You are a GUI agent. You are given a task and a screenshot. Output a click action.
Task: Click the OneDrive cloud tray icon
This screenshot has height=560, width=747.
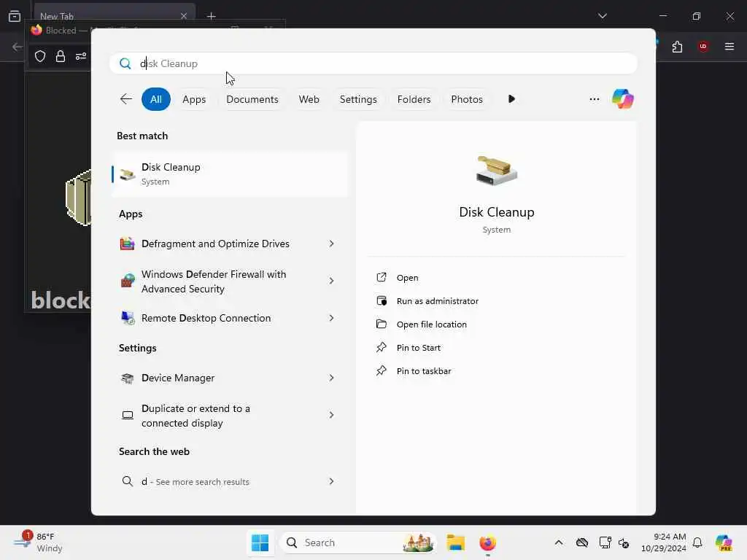[x=581, y=542]
